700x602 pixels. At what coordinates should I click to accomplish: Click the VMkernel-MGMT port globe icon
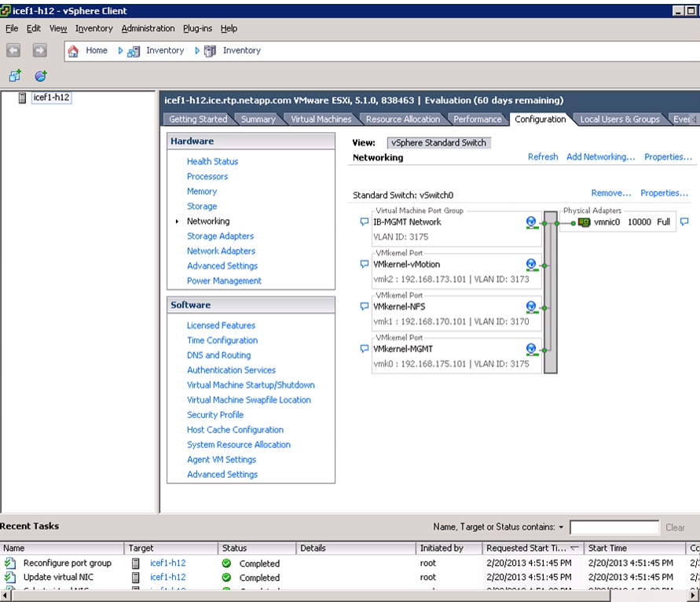[531, 349]
